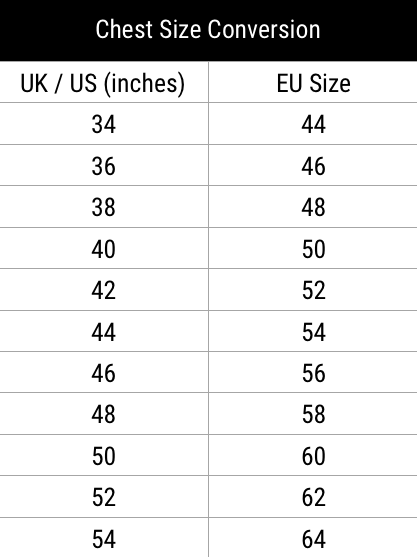Click UK/US size 50 cell
The image size is (417, 557).
(103, 456)
